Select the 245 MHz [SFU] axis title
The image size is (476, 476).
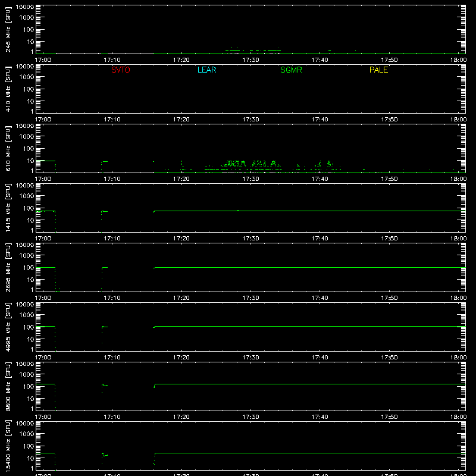8,30
